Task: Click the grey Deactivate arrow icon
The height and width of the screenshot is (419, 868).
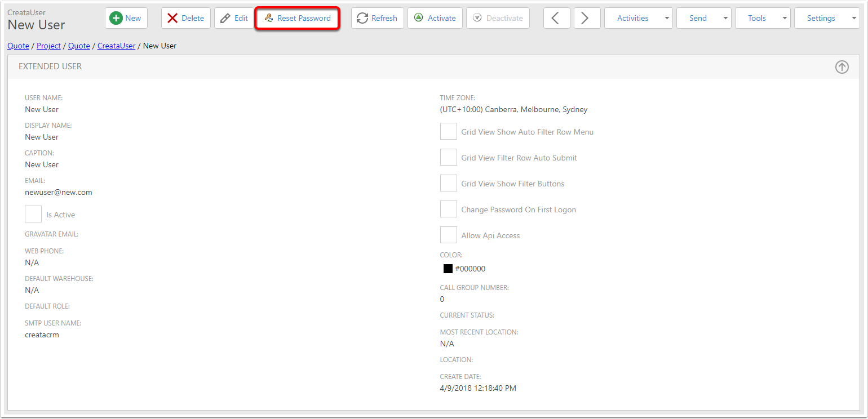Action: point(477,18)
